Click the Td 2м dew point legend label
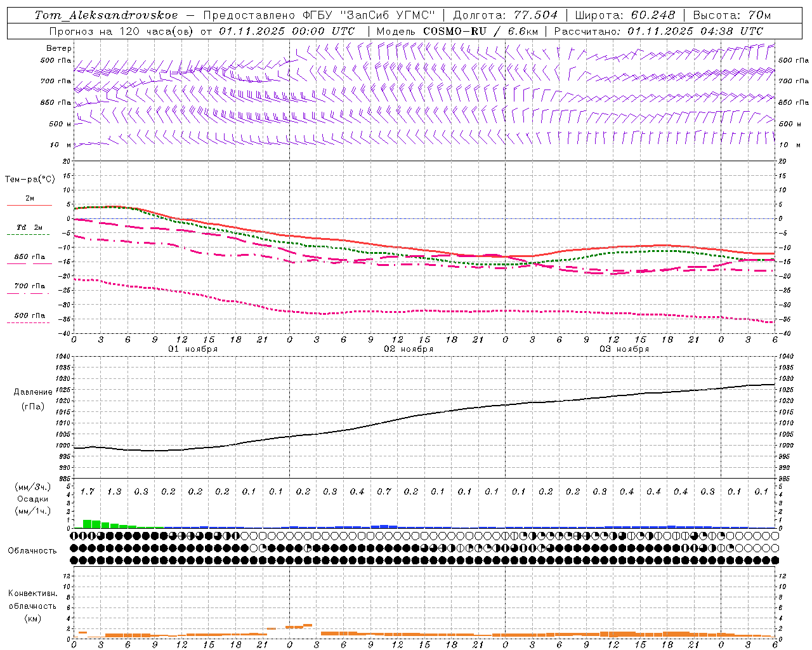This screenshot has width=812, height=650. point(30,227)
